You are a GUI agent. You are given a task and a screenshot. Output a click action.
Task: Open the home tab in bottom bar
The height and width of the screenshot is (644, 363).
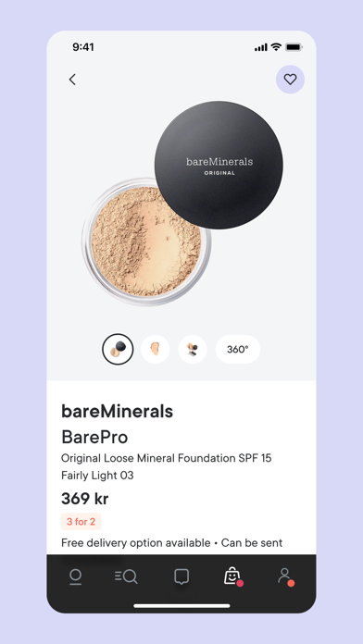click(x=75, y=576)
